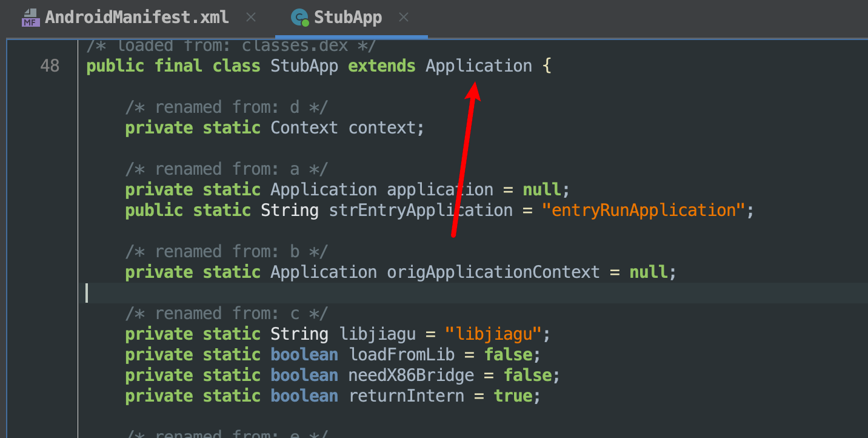Viewport: 868px width, 438px height.
Task: Select the "entryRunApplication" string literal
Action: tap(643, 210)
